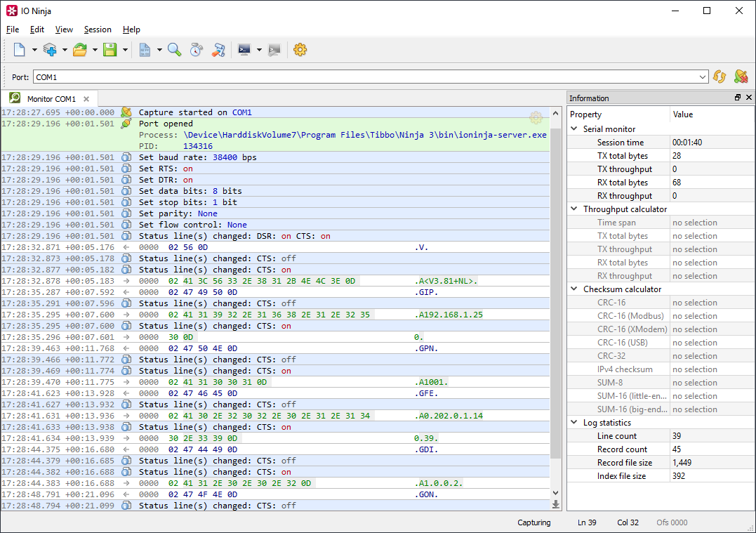Collapse the Throughput calculator section
Image resolution: width=756 pixels, height=533 pixels.
tap(573, 209)
